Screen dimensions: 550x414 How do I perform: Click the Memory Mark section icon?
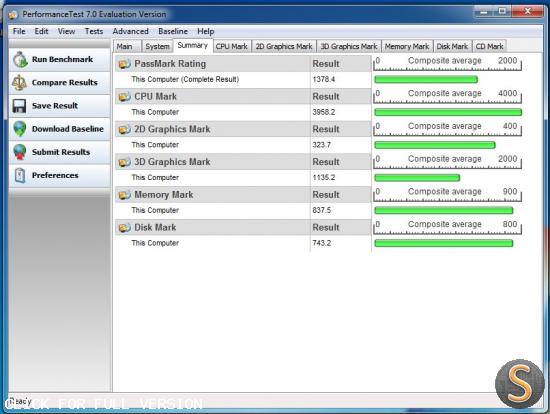[124, 195]
